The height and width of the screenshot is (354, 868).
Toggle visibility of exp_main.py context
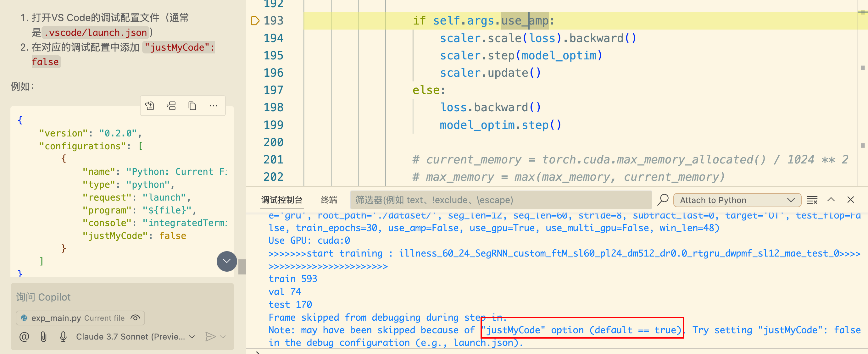pyautogui.click(x=136, y=318)
